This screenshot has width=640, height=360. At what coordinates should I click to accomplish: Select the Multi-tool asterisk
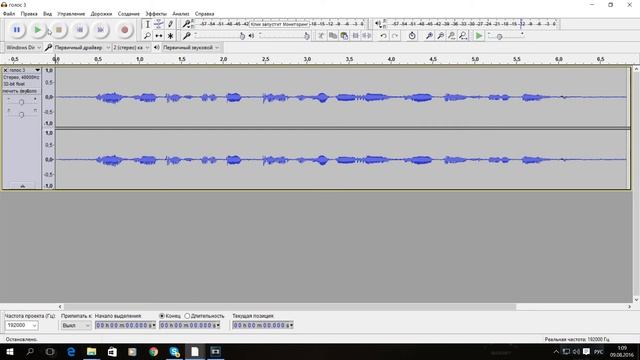click(170, 36)
